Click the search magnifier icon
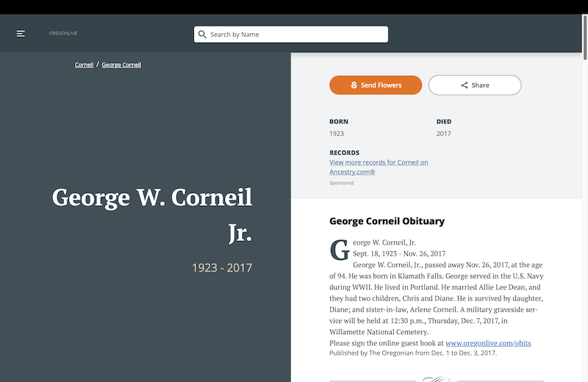The image size is (588, 382). pyautogui.click(x=203, y=35)
